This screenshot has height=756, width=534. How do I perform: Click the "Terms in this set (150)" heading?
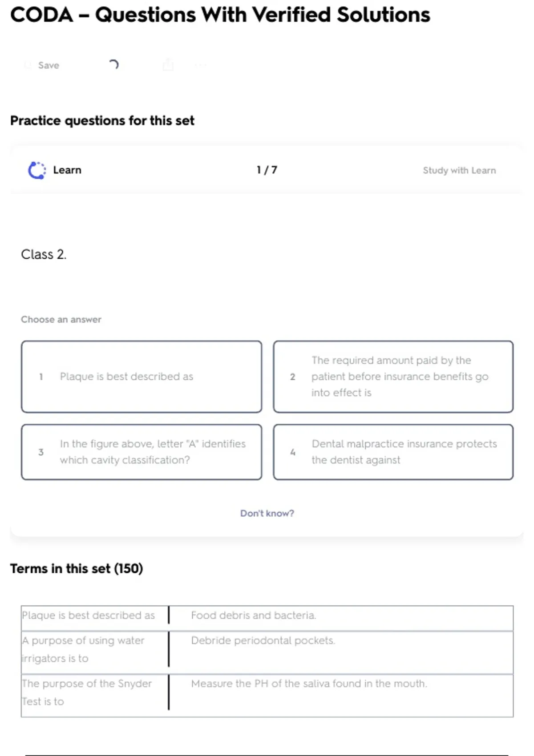(77, 568)
